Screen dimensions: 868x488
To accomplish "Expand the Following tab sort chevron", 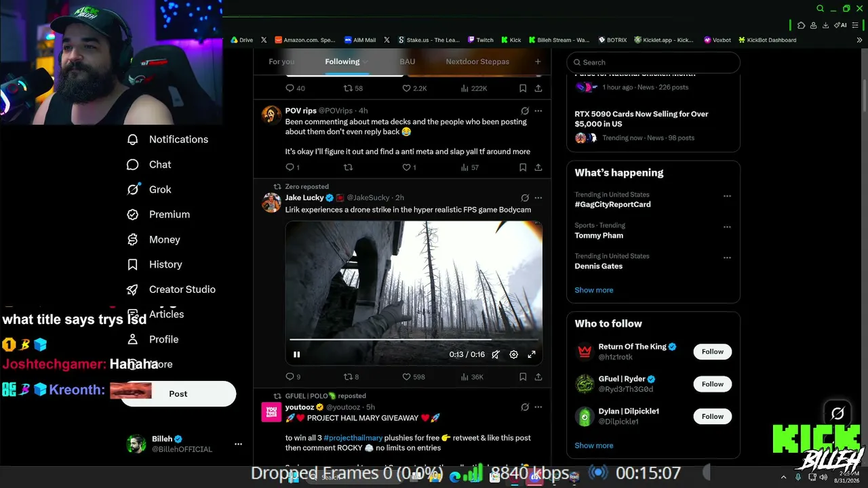I will click(365, 62).
